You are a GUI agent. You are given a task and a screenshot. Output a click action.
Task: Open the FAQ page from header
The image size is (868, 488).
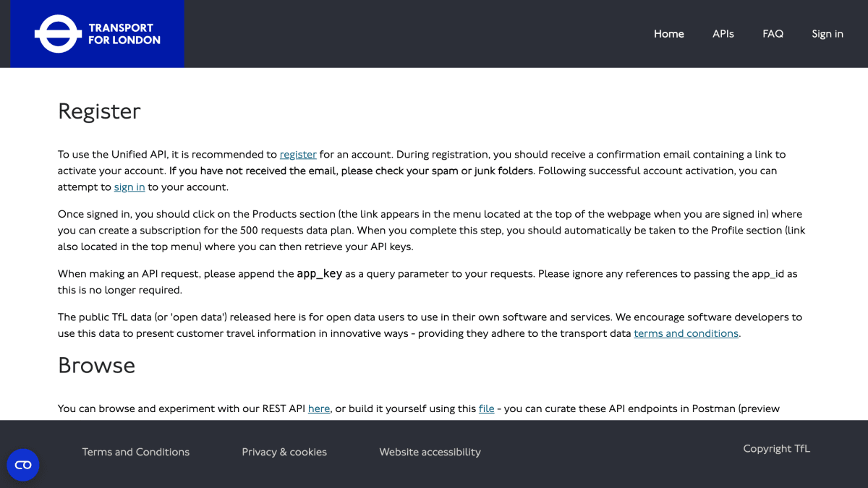(x=773, y=34)
